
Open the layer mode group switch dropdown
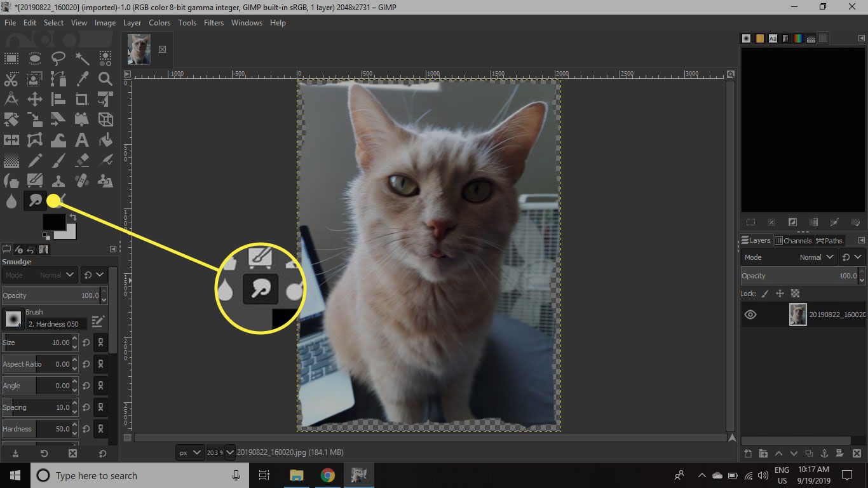click(x=851, y=257)
